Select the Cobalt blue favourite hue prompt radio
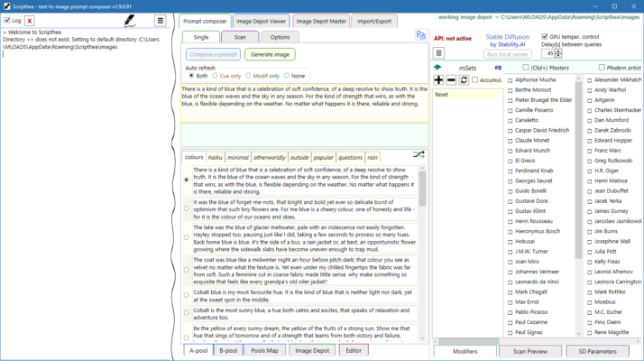The image size is (644, 361). (187, 295)
